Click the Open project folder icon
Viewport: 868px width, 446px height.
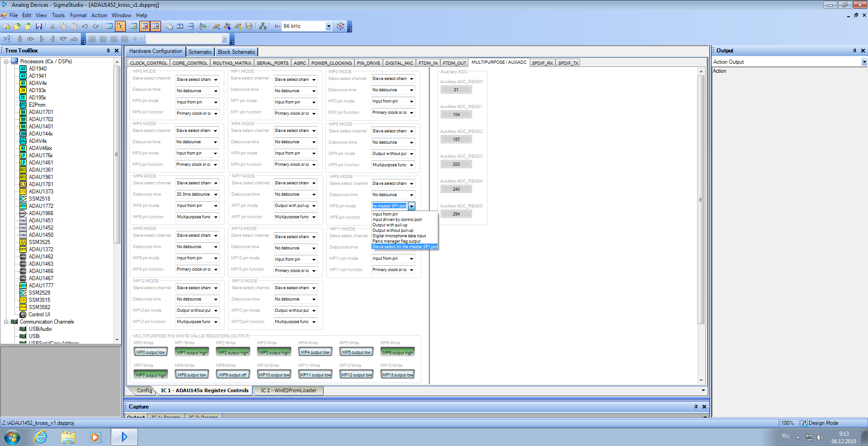17,27
